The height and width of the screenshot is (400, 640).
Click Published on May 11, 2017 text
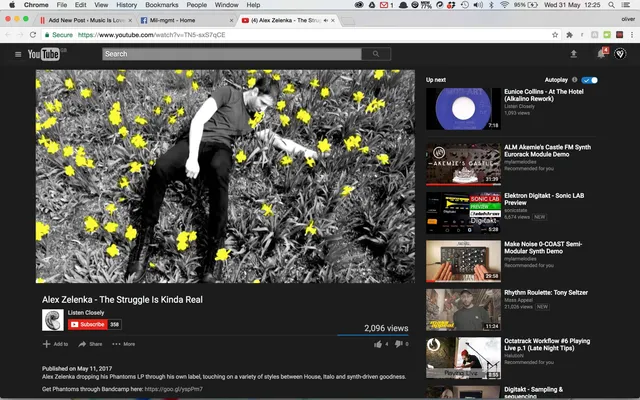tap(77, 369)
